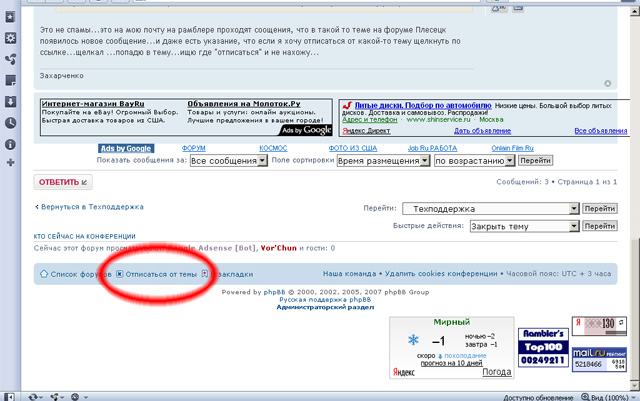Open the bookmarks panel in Opera sidebar
Screen dimensions: 640x401
10,15
